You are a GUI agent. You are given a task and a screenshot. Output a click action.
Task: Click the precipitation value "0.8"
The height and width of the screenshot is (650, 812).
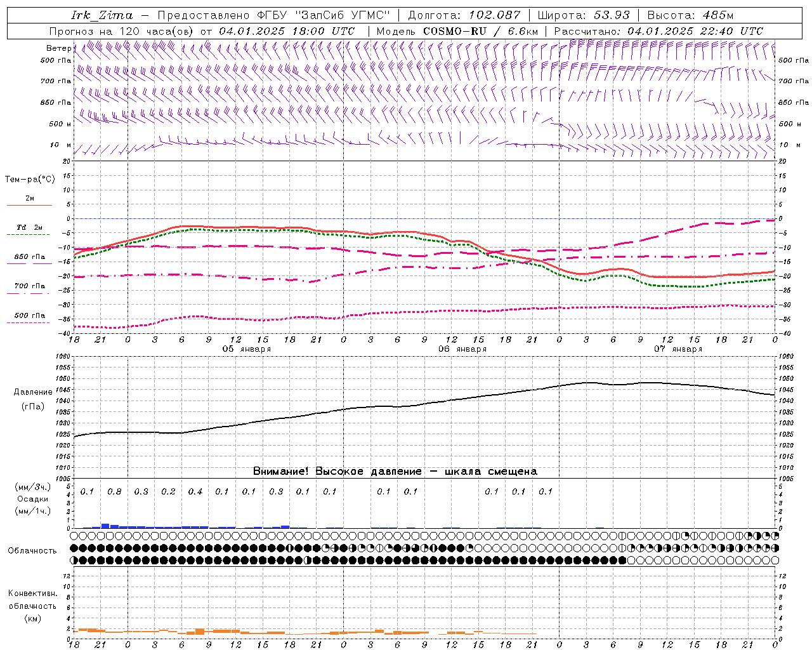point(114,491)
